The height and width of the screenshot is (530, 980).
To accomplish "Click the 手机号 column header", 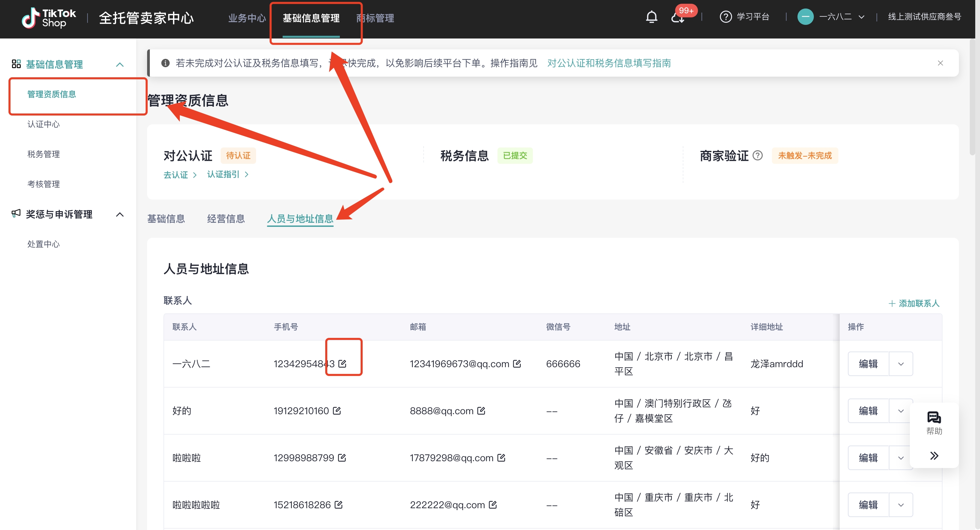I will (x=286, y=327).
